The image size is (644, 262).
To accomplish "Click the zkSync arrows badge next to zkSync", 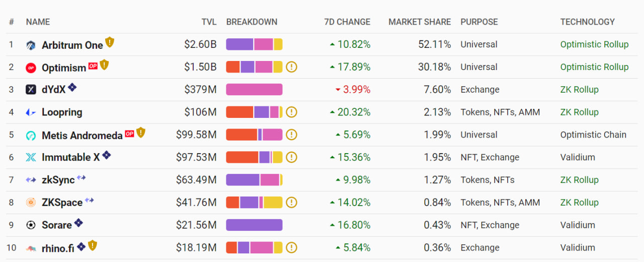I will [82, 177].
